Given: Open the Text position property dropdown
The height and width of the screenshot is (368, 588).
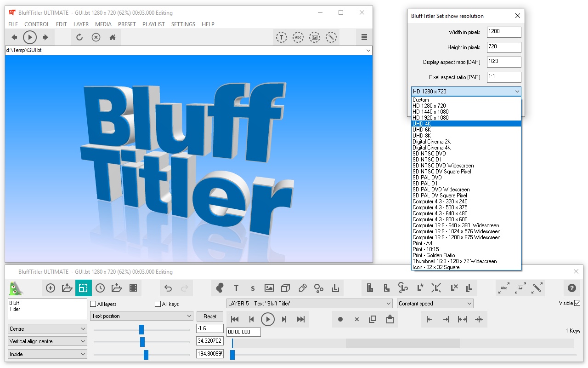Looking at the screenshot, I should pos(142,316).
